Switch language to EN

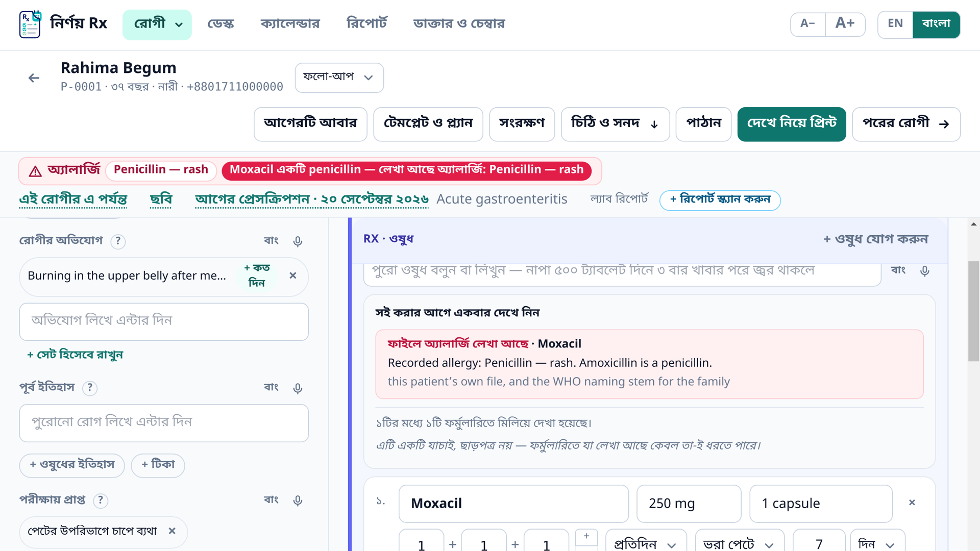click(x=895, y=24)
